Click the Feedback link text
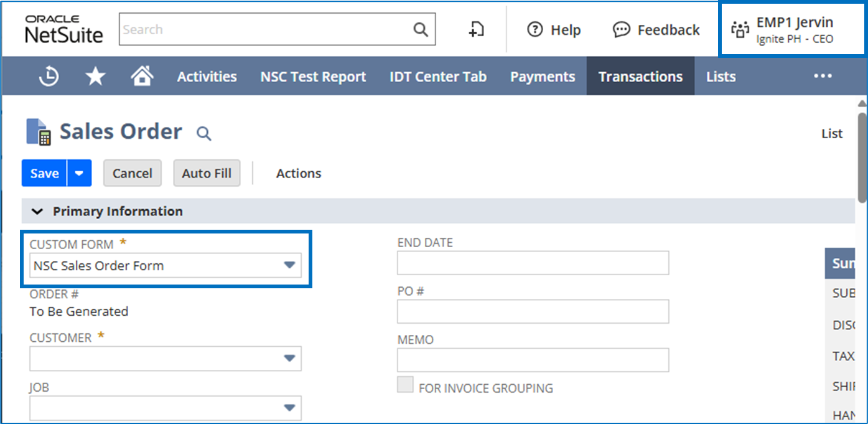This screenshot has height=424, width=868. pos(669,30)
